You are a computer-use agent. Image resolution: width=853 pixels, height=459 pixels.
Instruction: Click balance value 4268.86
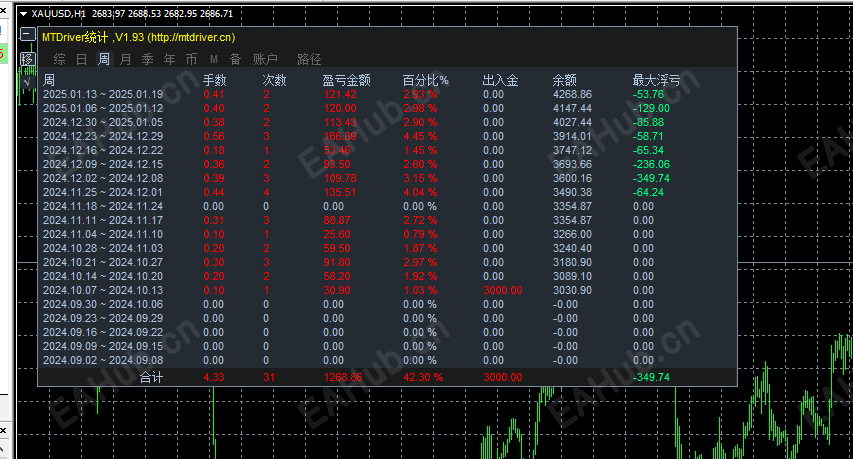[572, 94]
